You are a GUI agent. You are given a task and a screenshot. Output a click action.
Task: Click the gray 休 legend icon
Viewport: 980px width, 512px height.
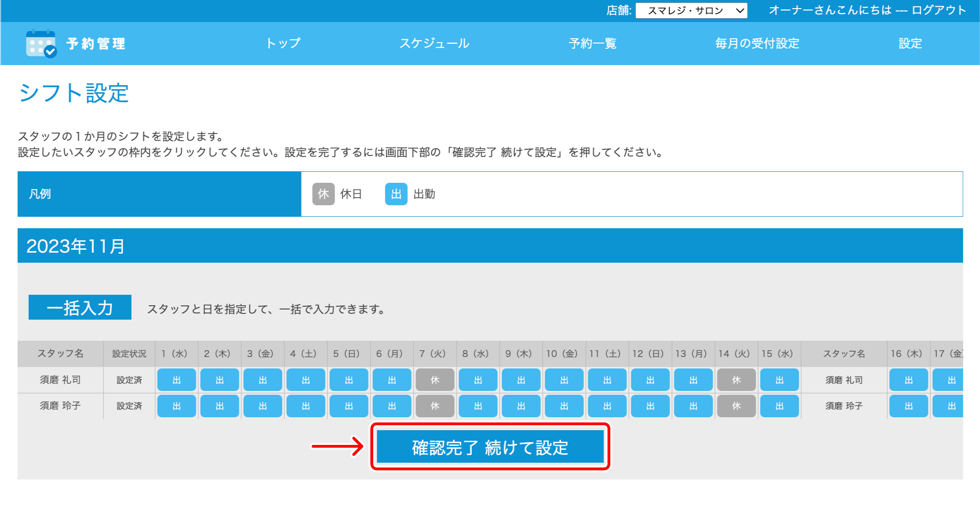point(323,194)
